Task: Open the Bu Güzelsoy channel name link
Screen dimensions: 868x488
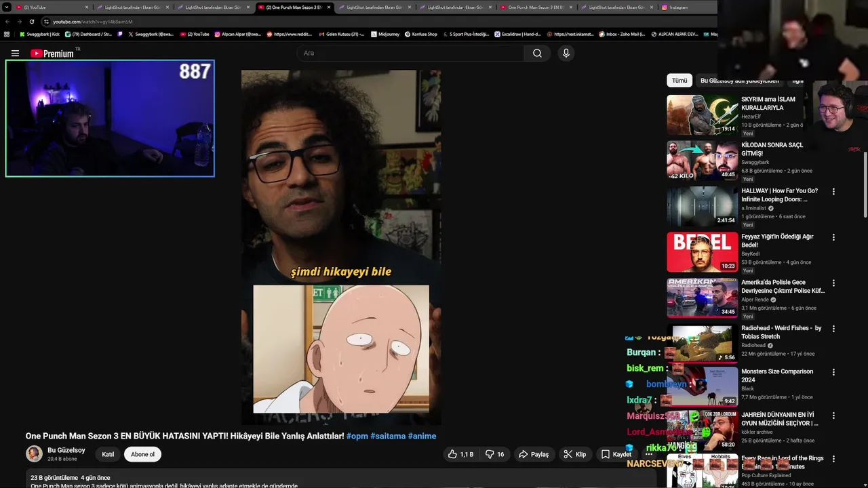Action: coord(66,450)
